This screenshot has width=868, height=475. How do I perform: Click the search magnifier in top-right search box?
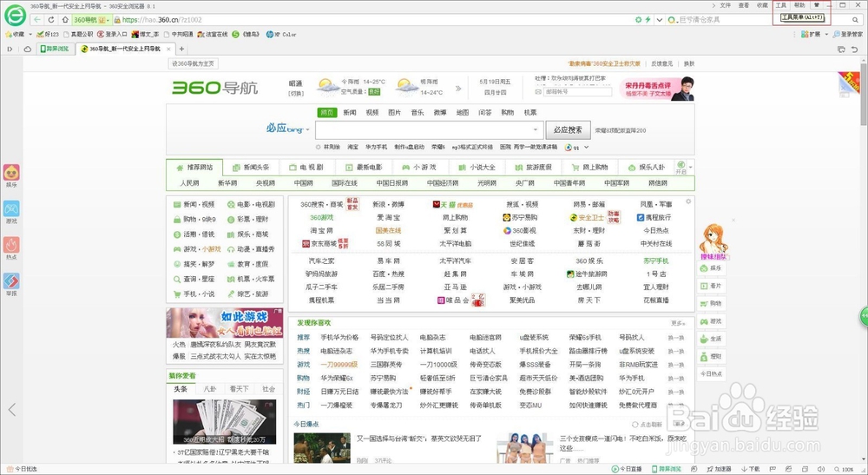coord(855,19)
